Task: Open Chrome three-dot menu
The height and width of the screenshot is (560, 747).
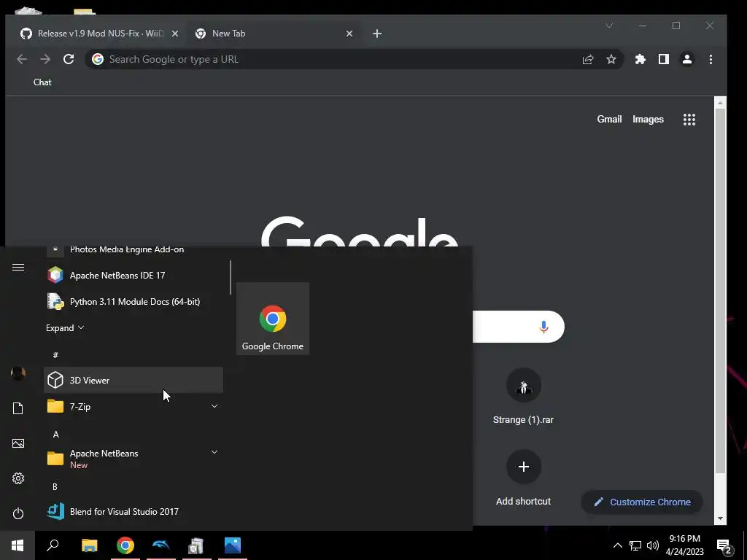Action: tap(711, 59)
